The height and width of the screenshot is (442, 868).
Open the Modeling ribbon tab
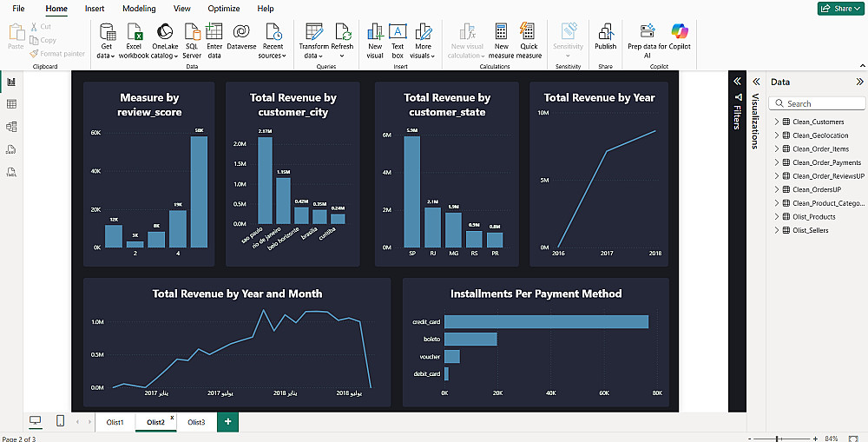(139, 9)
